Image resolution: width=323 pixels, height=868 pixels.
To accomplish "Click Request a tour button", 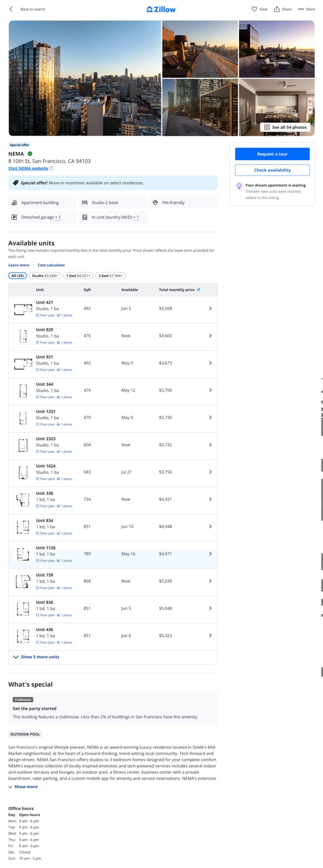I will click(x=272, y=154).
